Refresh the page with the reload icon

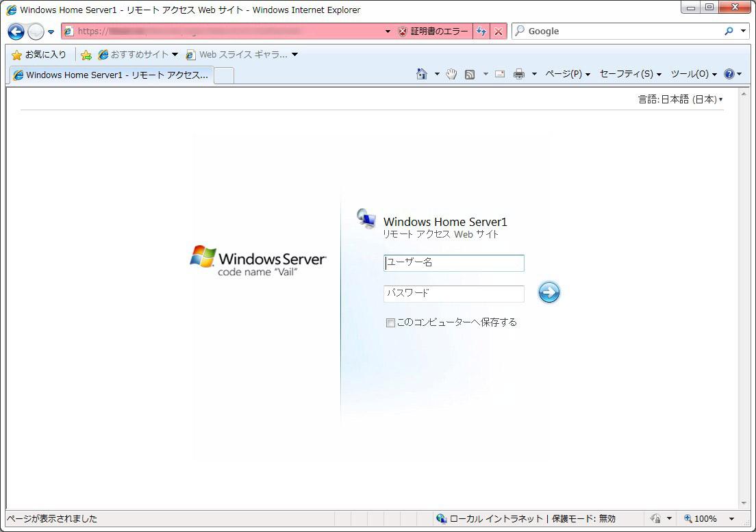click(481, 31)
